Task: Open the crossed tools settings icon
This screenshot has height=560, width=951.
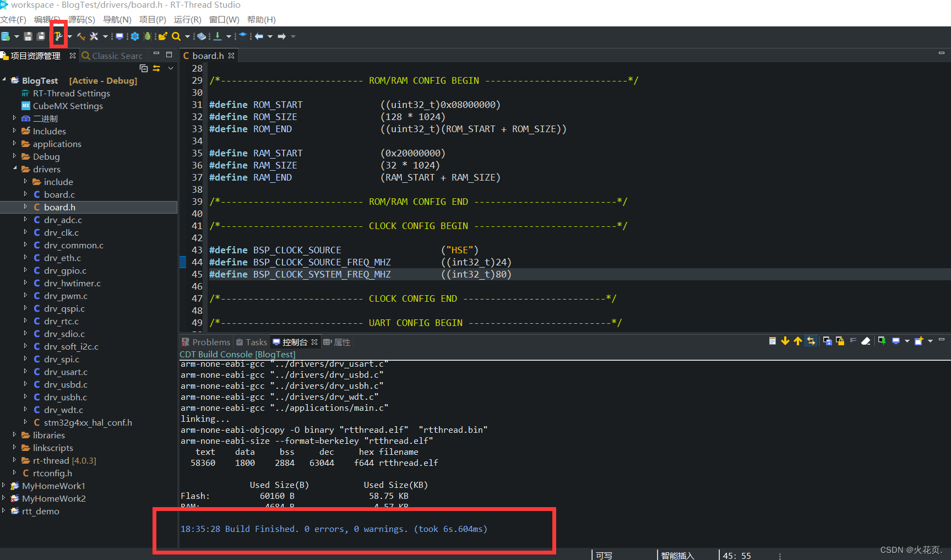Action: click(x=94, y=36)
